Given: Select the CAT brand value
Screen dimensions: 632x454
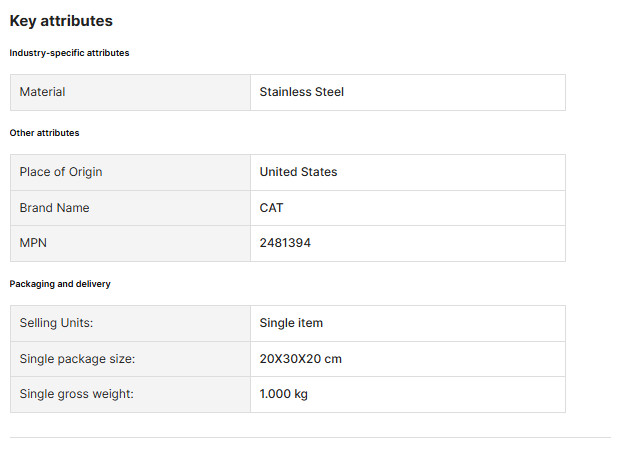Looking at the screenshot, I should 271,208.
